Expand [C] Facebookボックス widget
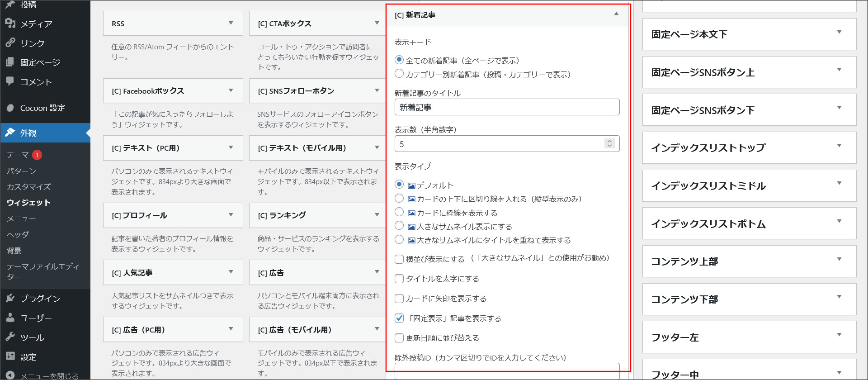Viewport: 868px width, 380px height. [231, 90]
